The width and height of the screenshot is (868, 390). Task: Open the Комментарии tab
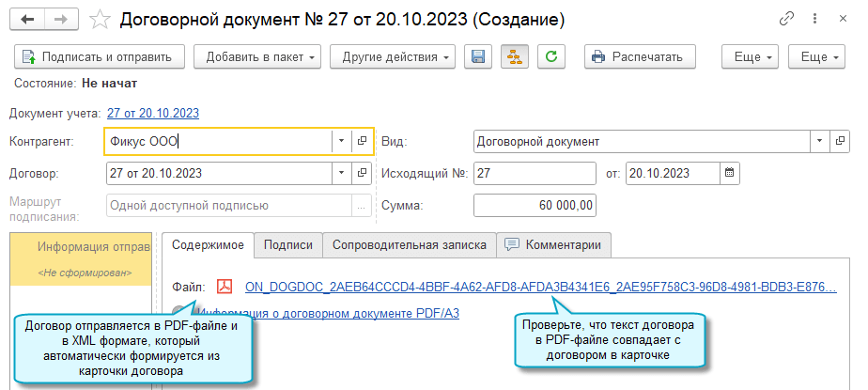pyautogui.click(x=554, y=245)
